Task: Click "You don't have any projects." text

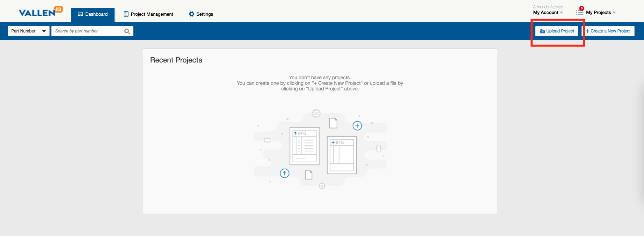Action: [320, 78]
